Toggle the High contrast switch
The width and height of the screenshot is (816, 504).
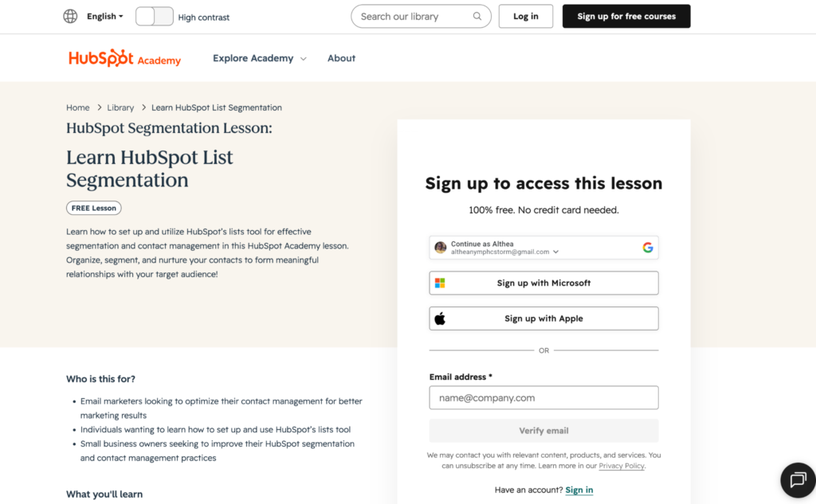click(154, 17)
